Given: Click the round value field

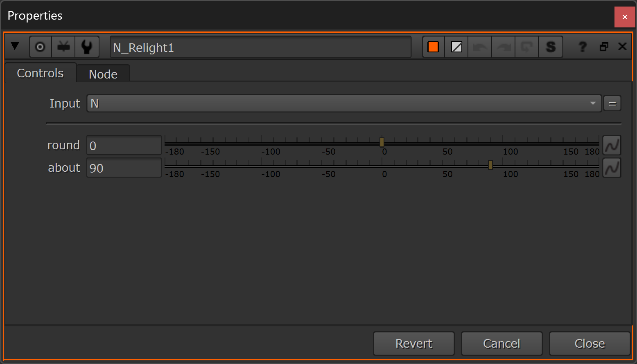Looking at the screenshot, I should click(124, 145).
